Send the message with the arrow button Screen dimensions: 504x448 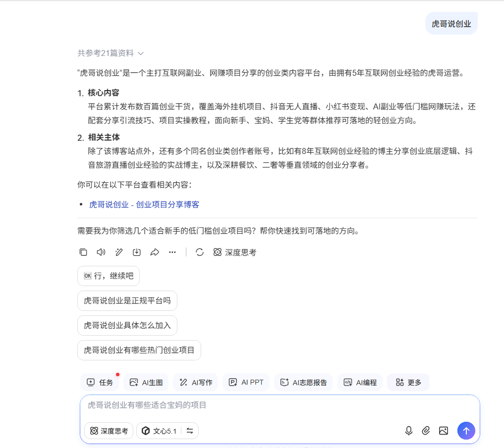[x=466, y=431]
